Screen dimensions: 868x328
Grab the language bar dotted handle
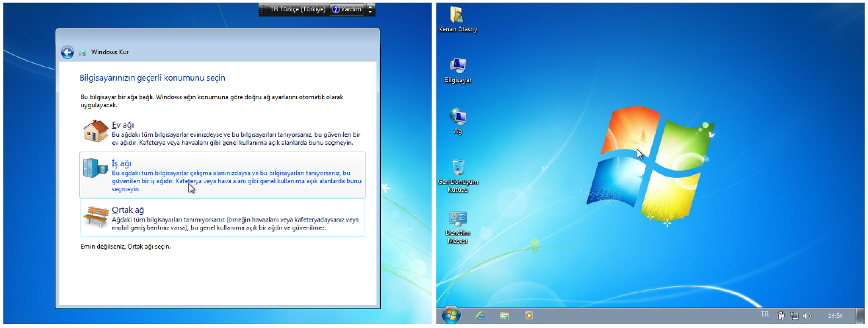(262, 10)
